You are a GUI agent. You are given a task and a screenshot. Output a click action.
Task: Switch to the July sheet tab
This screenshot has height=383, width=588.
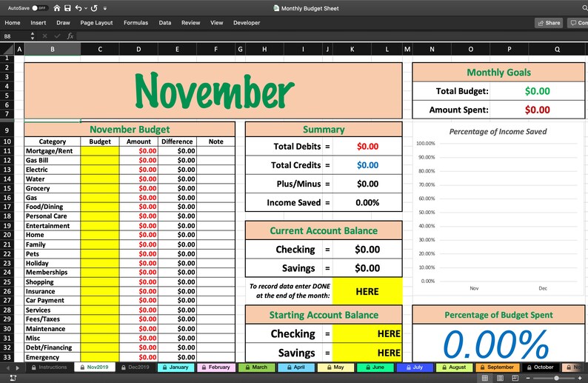coord(415,367)
